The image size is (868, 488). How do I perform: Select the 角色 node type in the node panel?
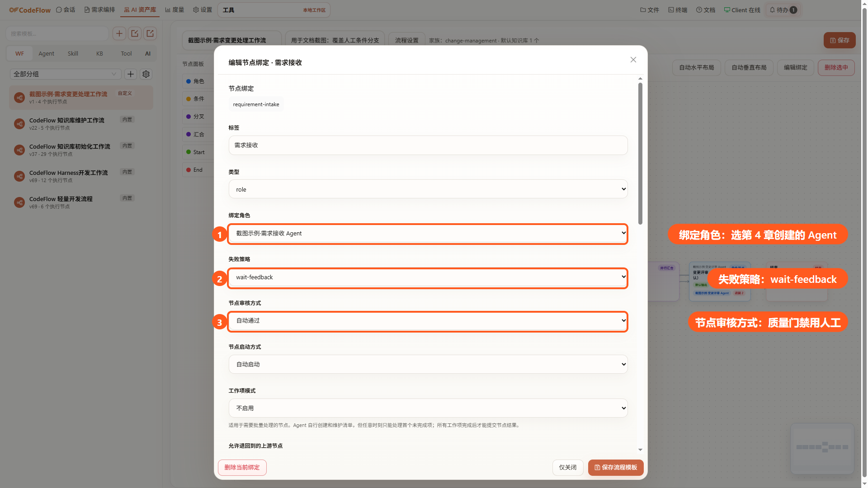(198, 81)
